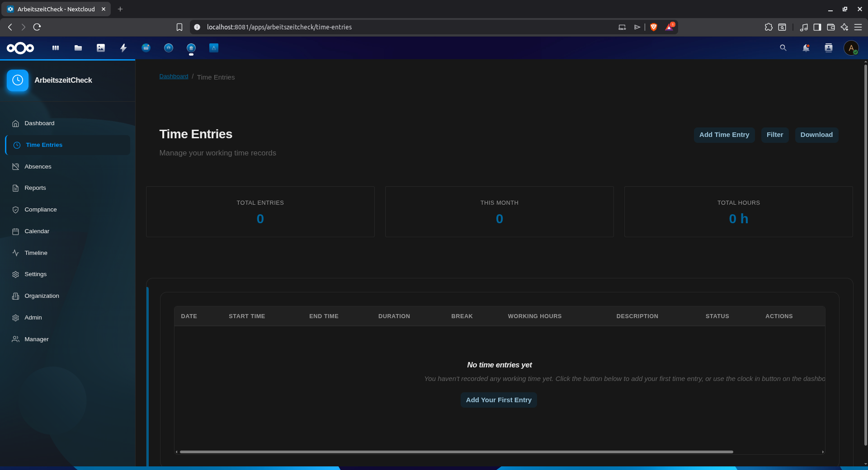This screenshot has width=868, height=470.
Task: Open the Filter dropdown
Action: [774, 135]
